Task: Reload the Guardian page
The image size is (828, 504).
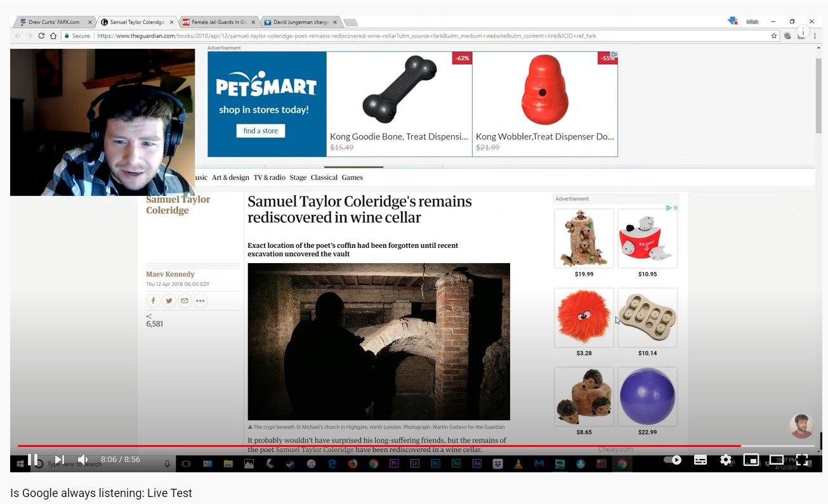Action: tap(42, 36)
